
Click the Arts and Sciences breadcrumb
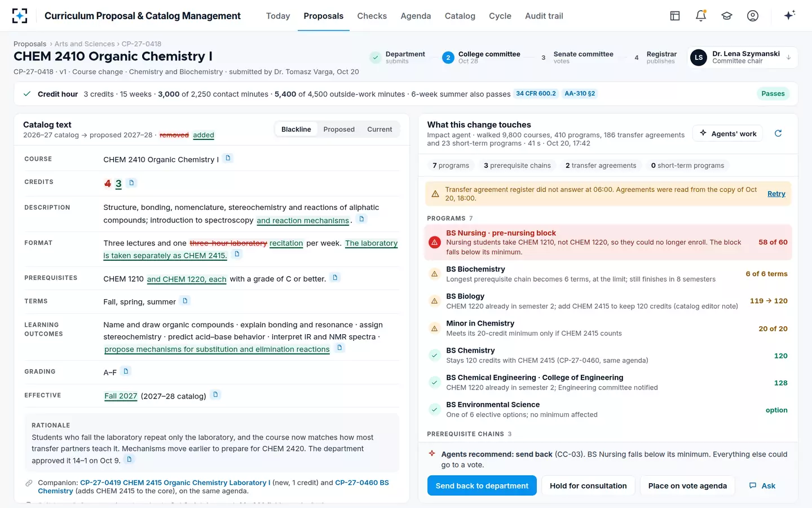(x=85, y=43)
